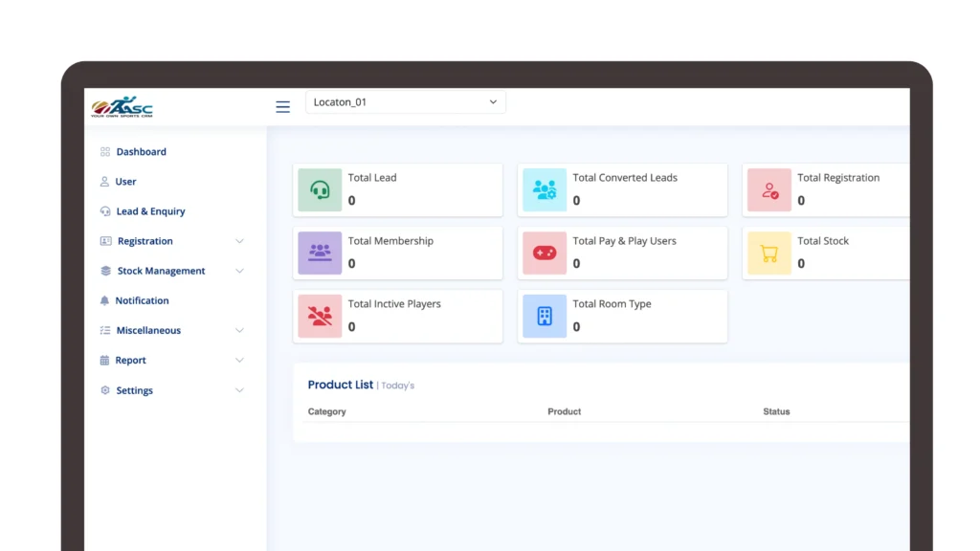Click the Total Registration user-check icon
This screenshot has height=551, width=980.
[x=769, y=189]
